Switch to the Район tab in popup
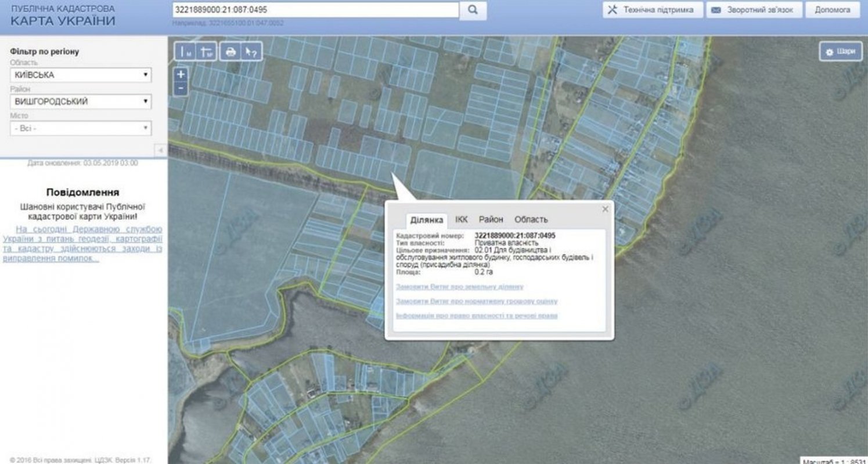 pos(491,219)
